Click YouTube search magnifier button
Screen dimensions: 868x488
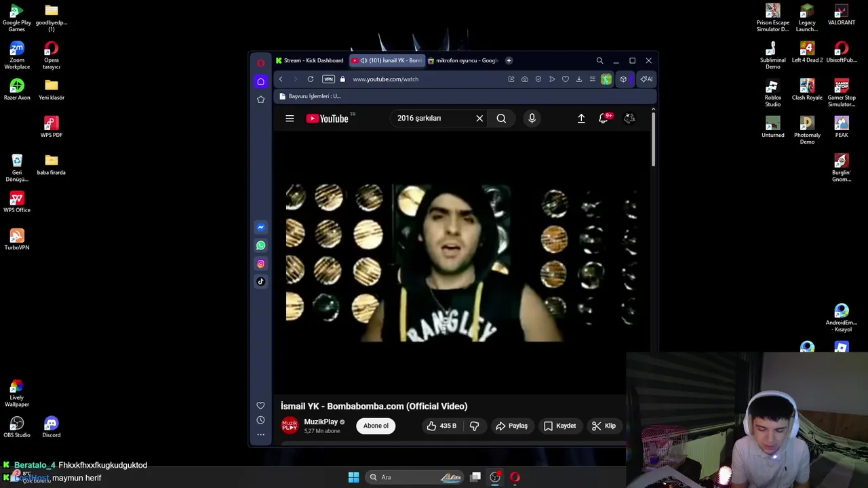501,119
